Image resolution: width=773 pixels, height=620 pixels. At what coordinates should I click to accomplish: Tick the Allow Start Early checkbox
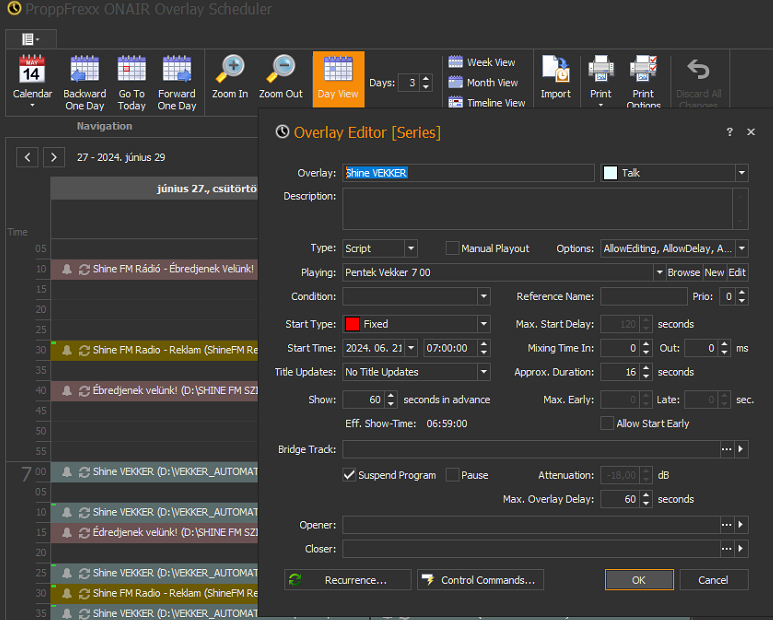tap(607, 424)
